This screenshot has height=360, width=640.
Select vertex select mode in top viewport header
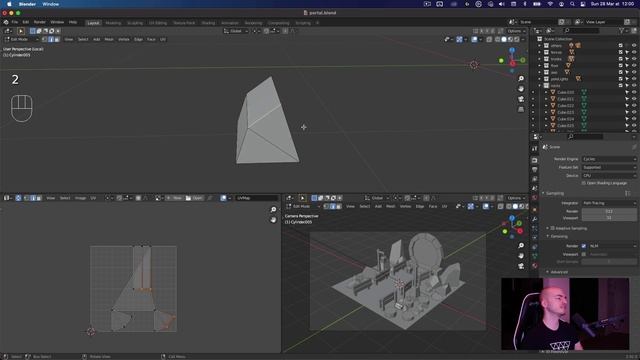coord(44,40)
